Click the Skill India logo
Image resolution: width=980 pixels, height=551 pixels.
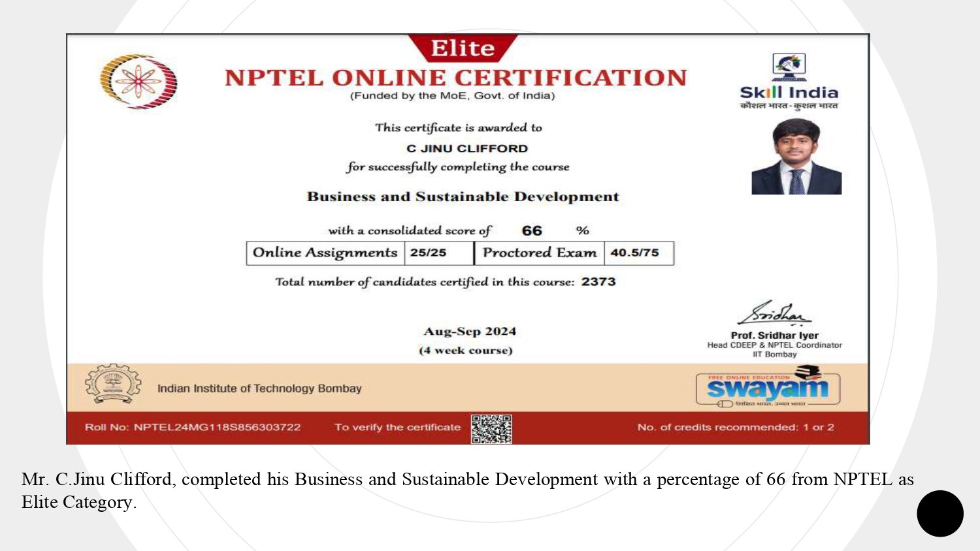pos(789,82)
